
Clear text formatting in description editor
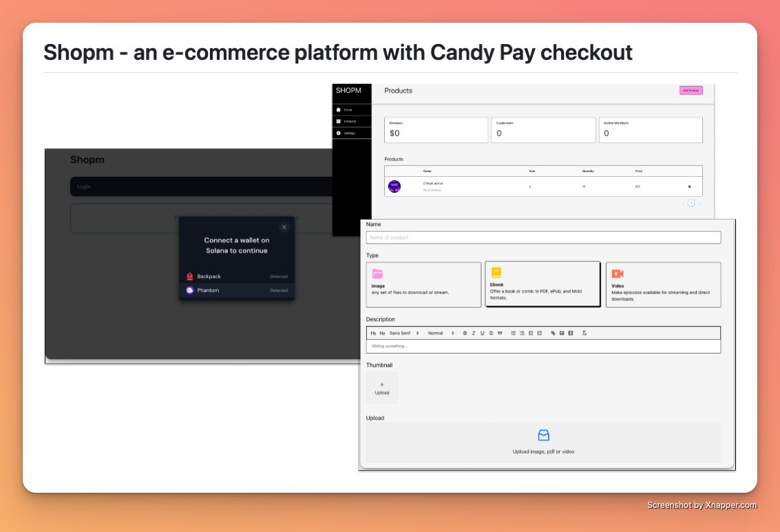[584, 333]
